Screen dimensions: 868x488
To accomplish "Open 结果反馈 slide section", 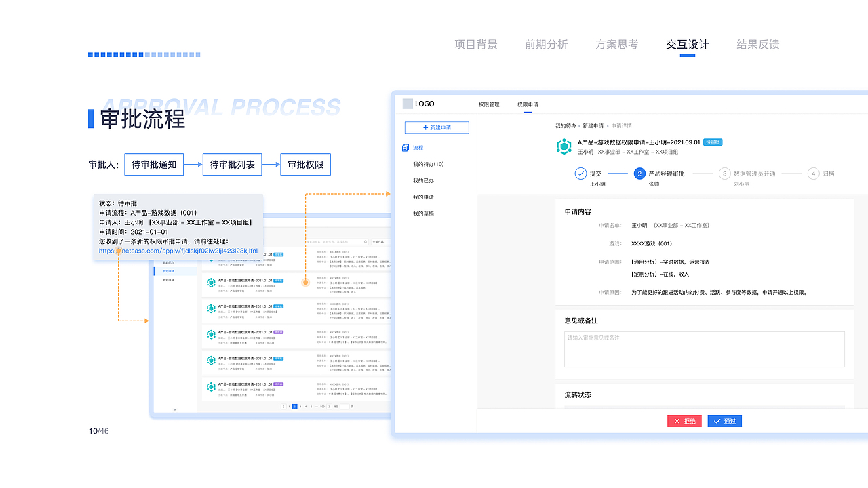I will coord(758,45).
